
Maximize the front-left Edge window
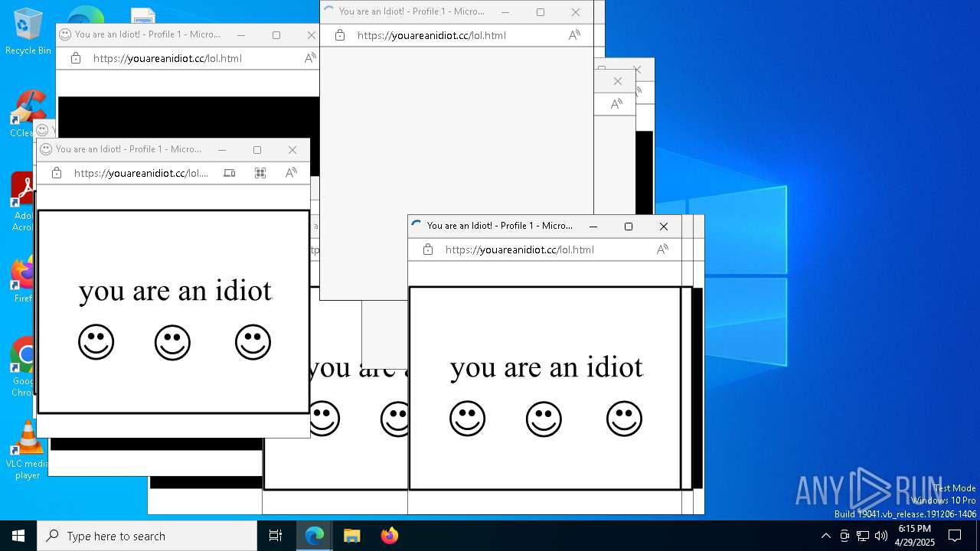[257, 150]
